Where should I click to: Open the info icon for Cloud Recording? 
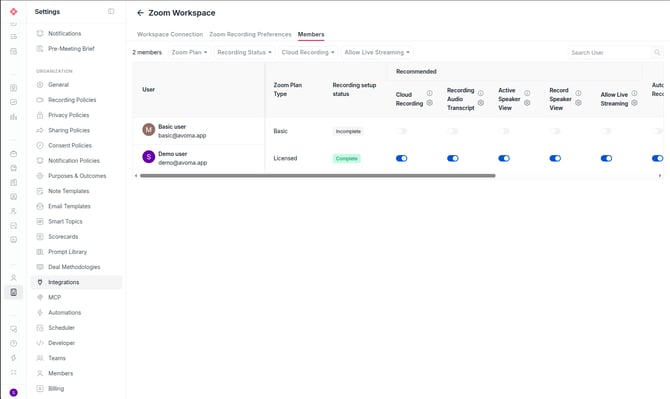click(429, 93)
